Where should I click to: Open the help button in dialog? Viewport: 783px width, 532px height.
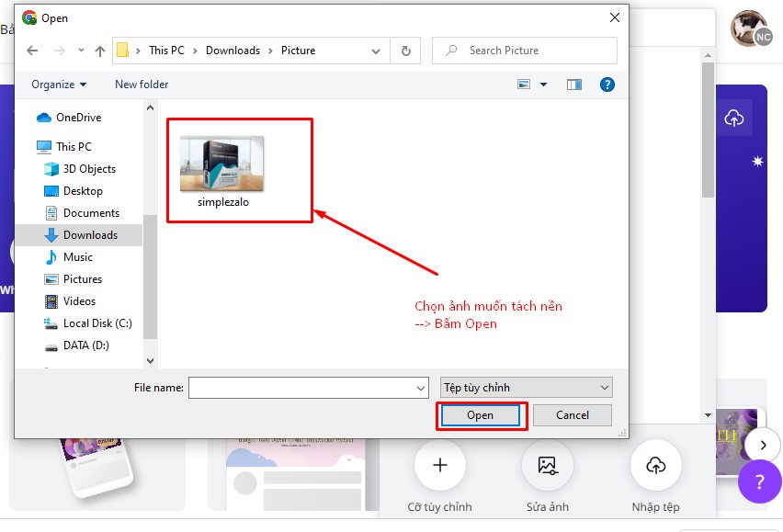coord(607,85)
